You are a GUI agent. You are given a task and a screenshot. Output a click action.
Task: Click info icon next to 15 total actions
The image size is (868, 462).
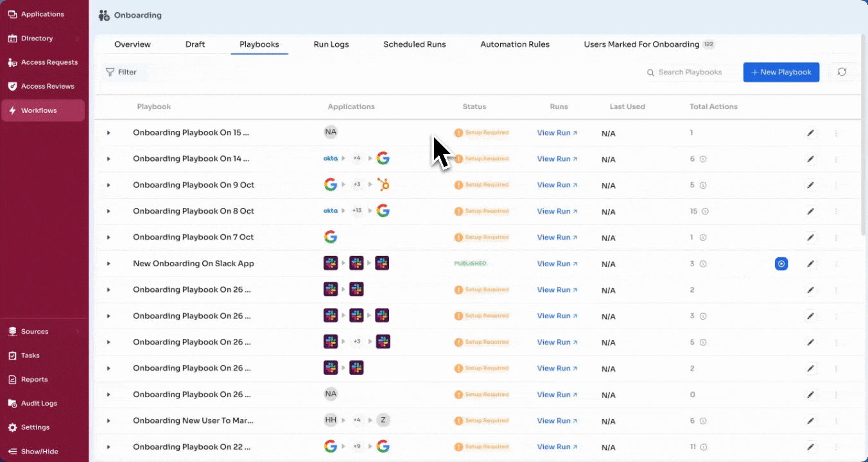[x=705, y=211]
